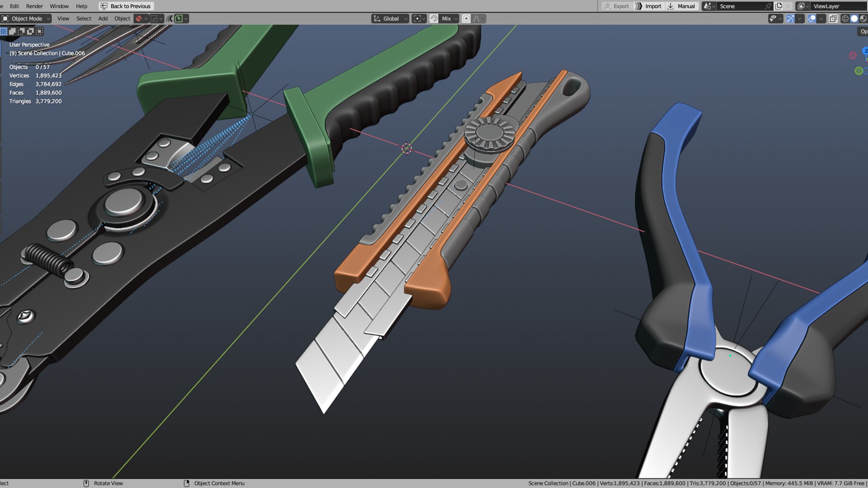Screen dimensions: 868x488
Task: Choose the Intersect selection mode icon
Action: [x=39, y=31]
